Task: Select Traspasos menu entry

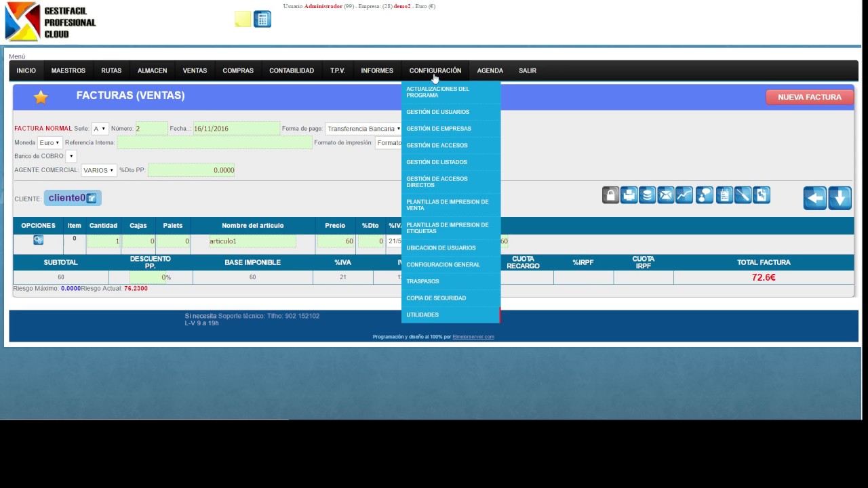Action: click(451, 281)
